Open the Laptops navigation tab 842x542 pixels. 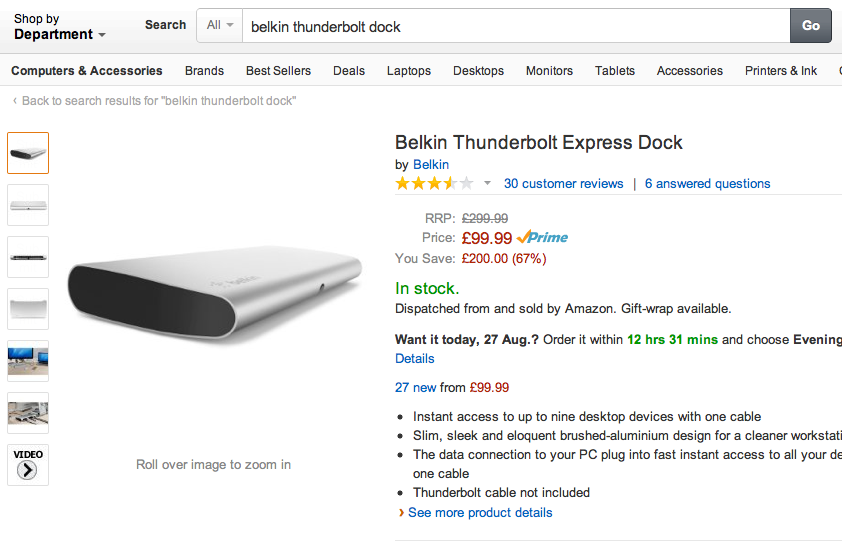409,70
